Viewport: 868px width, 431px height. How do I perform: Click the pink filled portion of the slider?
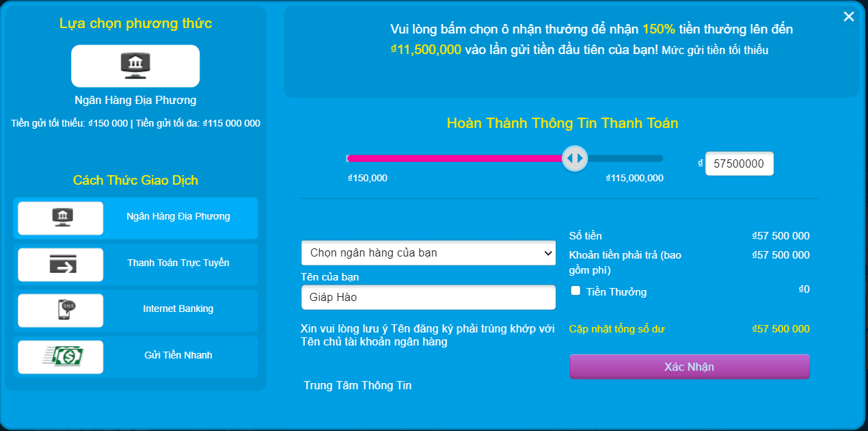click(455, 159)
